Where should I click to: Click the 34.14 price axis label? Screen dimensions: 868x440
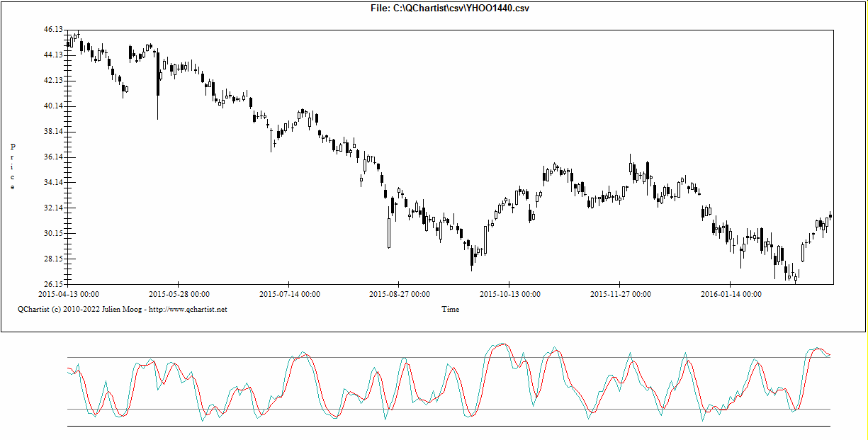tap(53, 183)
